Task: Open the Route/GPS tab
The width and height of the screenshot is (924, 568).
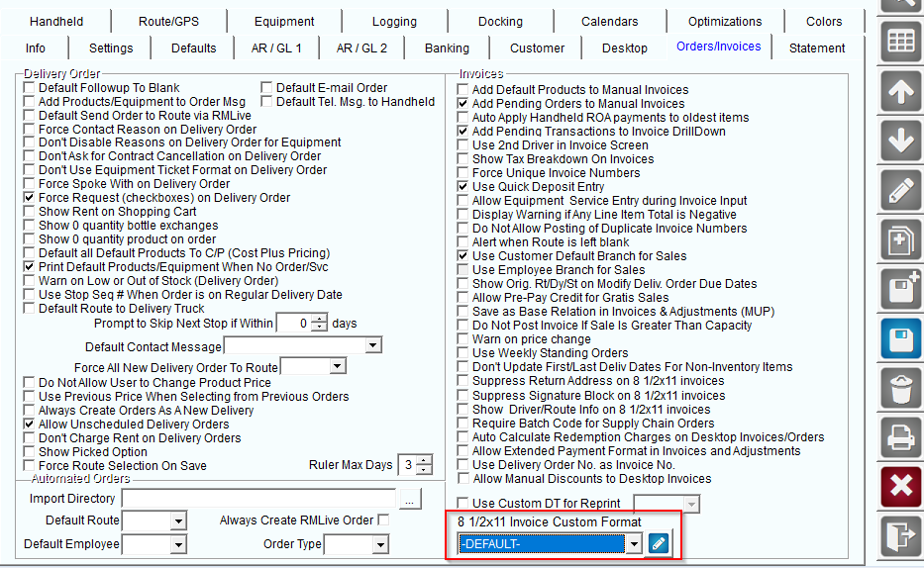Action: pyautogui.click(x=168, y=22)
